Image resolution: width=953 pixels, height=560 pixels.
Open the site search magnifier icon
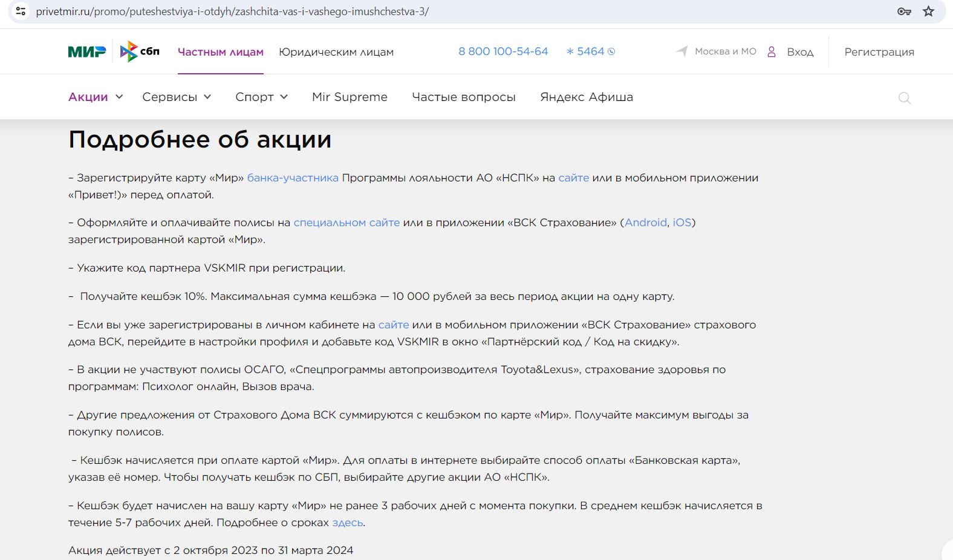click(x=904, y=98)
